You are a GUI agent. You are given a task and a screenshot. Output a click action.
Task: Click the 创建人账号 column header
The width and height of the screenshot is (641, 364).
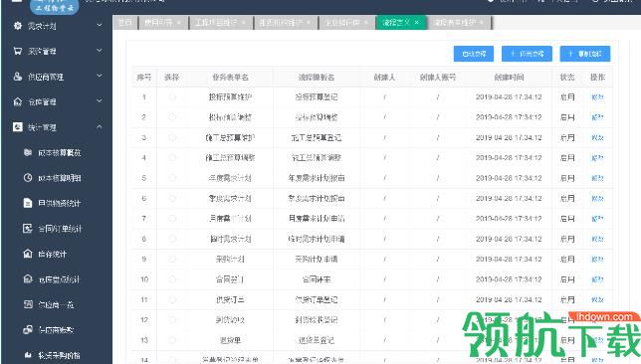point(437,77)
